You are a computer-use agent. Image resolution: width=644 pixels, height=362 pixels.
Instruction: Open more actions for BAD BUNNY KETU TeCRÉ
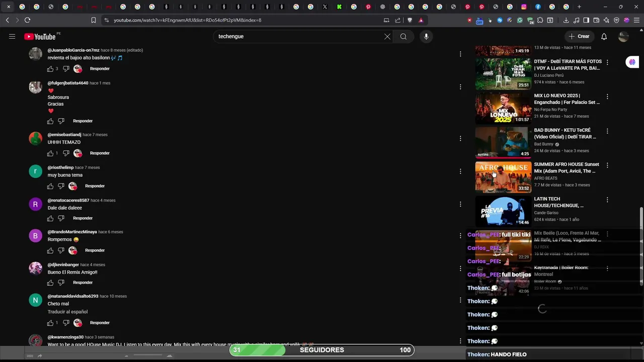607,131
